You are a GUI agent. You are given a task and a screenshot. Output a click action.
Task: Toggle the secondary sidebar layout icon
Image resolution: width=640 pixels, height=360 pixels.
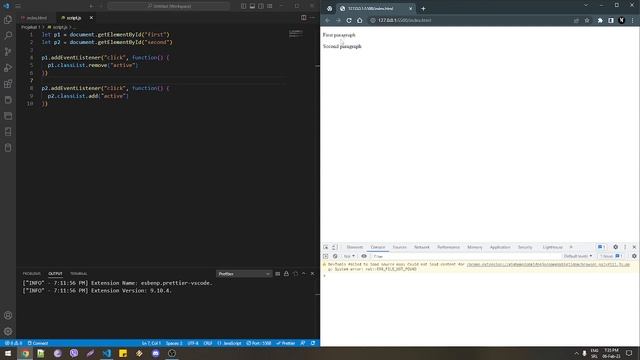click(x=261, y=6)
